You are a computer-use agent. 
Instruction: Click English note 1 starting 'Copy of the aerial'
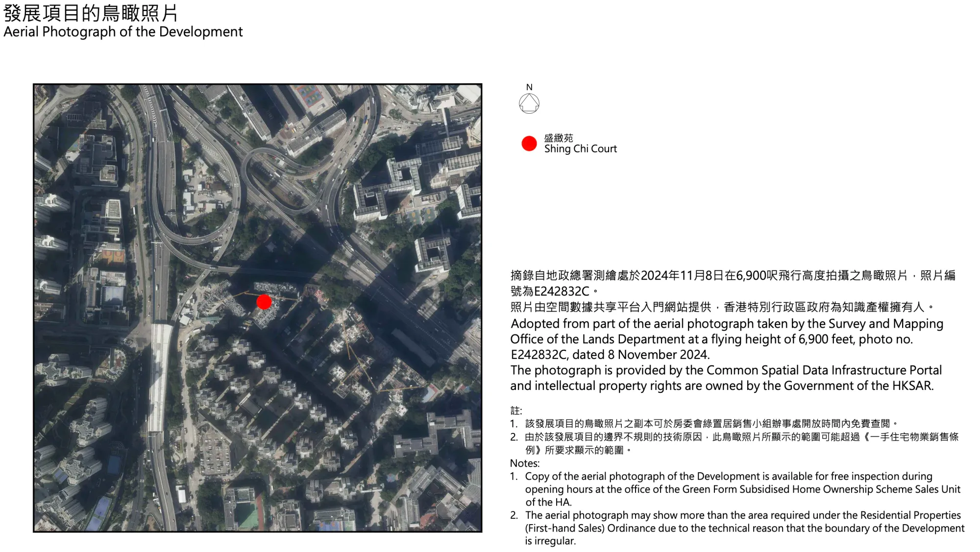[x=743, y=489]
